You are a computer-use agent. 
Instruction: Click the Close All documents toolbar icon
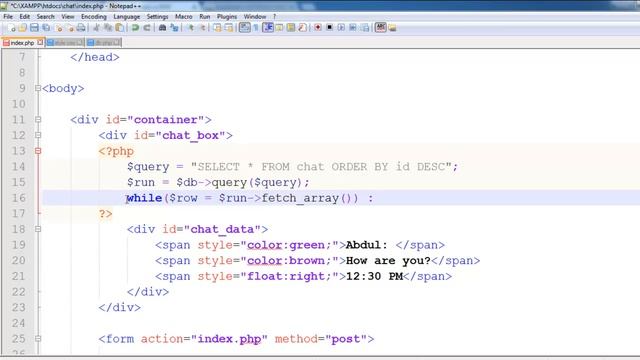[70, 28]
